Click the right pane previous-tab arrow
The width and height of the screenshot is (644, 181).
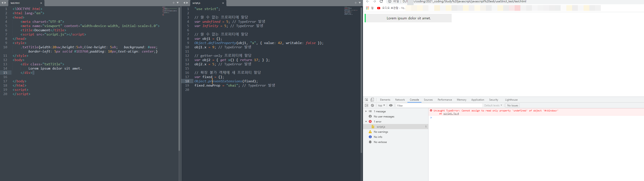184,3
